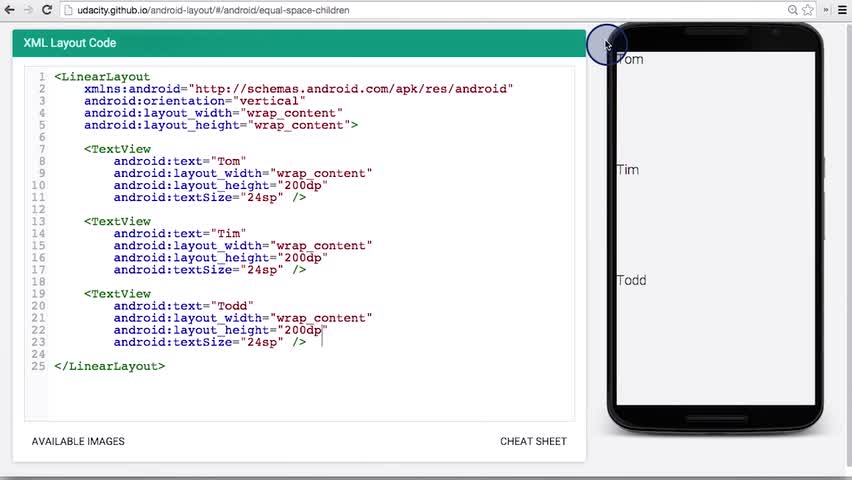Click the textSize line 23
852x480 pixels.
click(x=210, y=342)
